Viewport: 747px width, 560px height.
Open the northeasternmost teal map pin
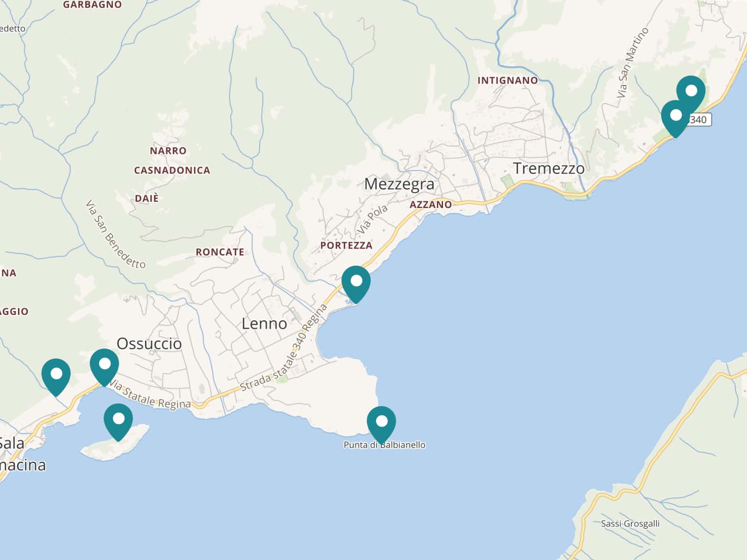pos(691,91)
